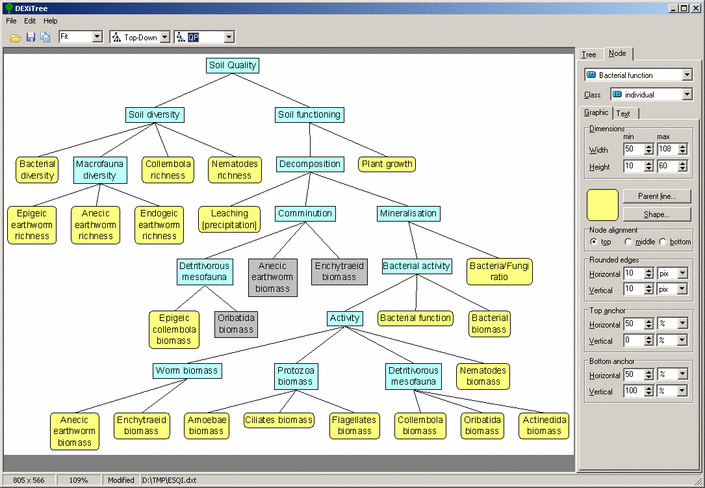Click the Copy image toolbar icon
Viewport: 705px width, 488px height.
click(45, 37)
